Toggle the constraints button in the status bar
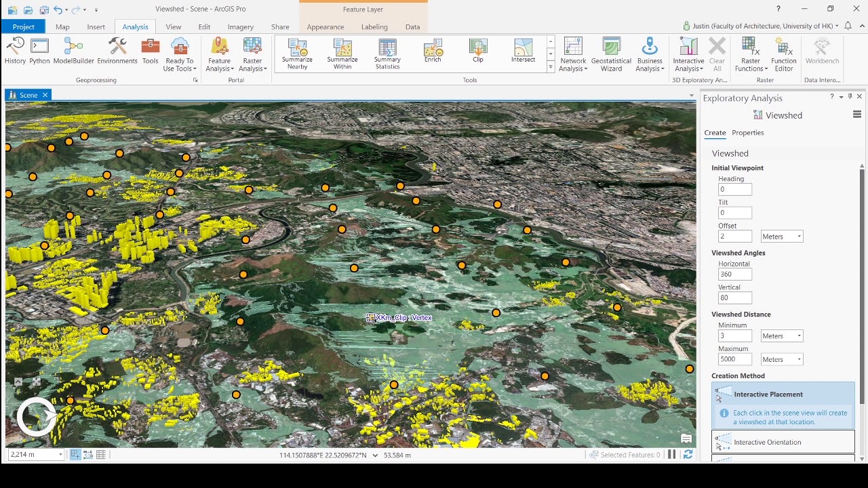The width and height of the screenshot is (868, 488). tap(88, 455)
